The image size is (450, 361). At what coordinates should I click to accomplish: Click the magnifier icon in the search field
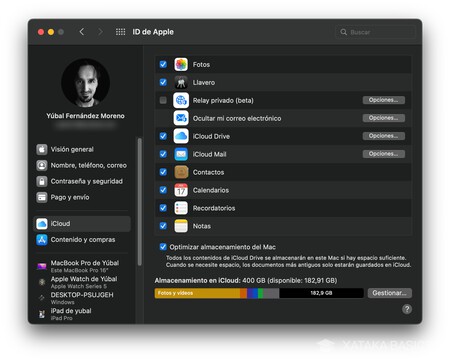tap(343, 32)
